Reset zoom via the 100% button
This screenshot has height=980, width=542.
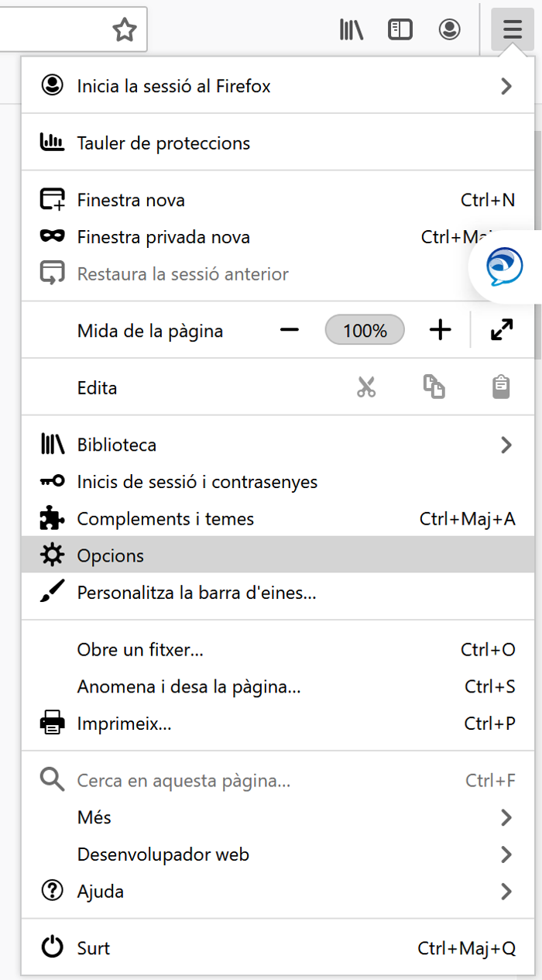tap(365, 331)
